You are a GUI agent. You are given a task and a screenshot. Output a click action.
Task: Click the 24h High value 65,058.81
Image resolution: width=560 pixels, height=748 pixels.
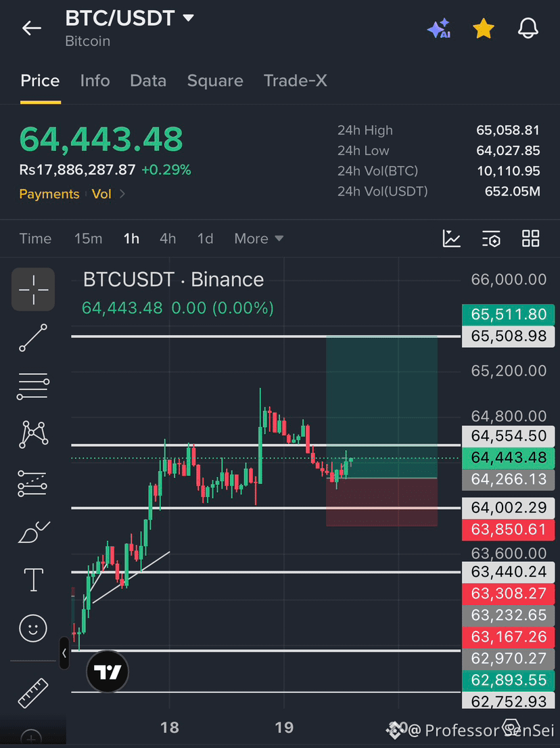click(508, 130)
